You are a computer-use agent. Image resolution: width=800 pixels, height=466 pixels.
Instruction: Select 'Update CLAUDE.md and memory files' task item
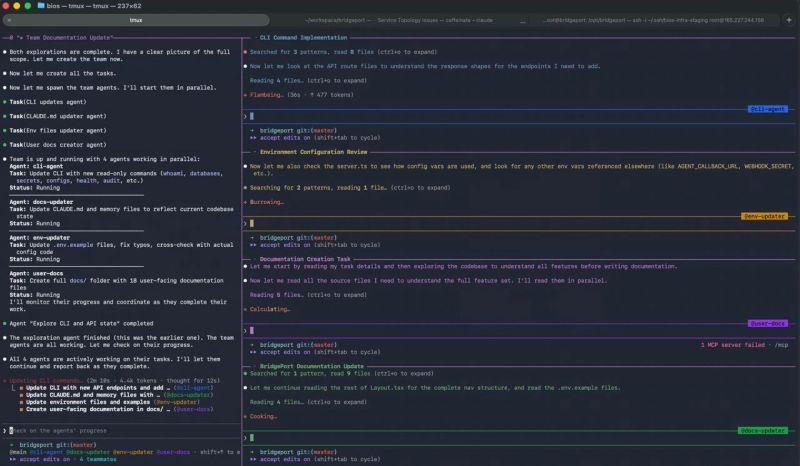[x=95, y=394]
